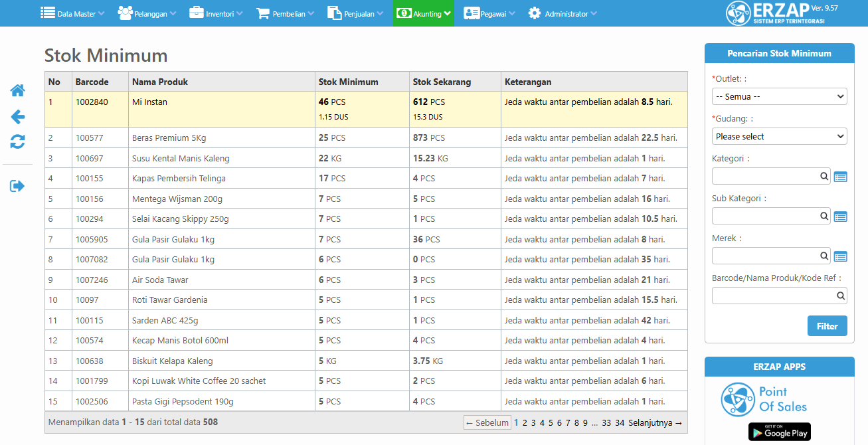Expand the Outlet dropdown

[779, 96]
